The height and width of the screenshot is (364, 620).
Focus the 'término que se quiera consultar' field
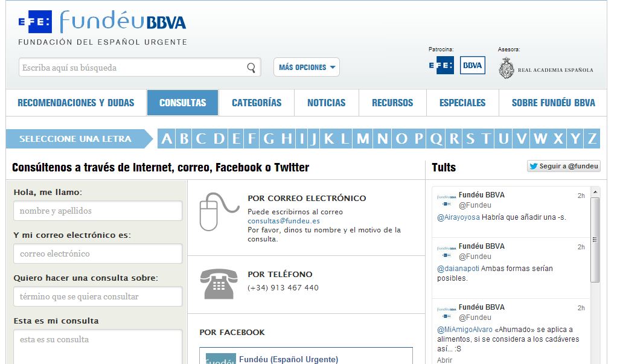click(x=98, y=296)
